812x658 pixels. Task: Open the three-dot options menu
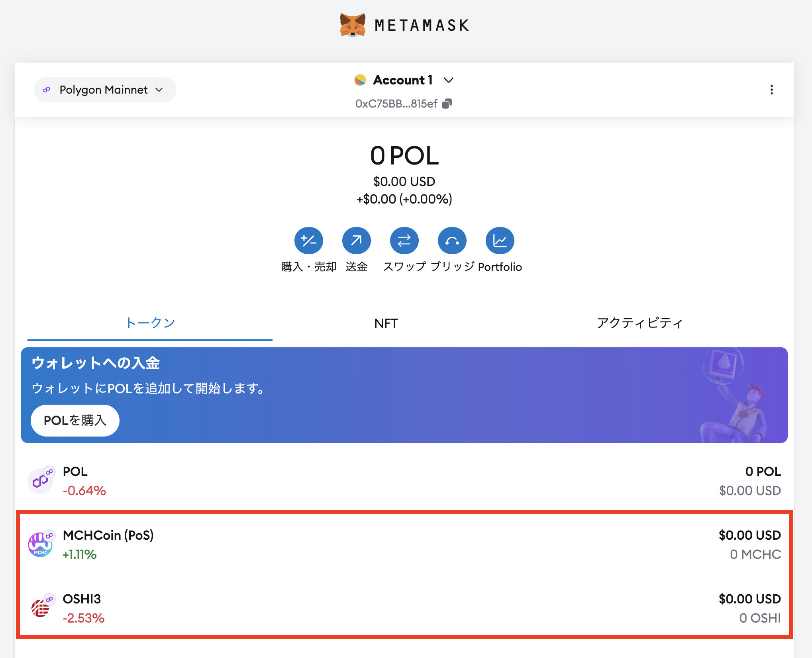pos(772,90)
